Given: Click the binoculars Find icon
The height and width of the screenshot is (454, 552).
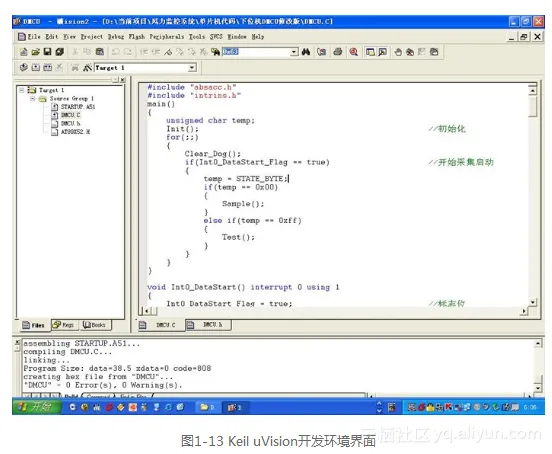Looking at the screenshot, I should click(306, 52).
